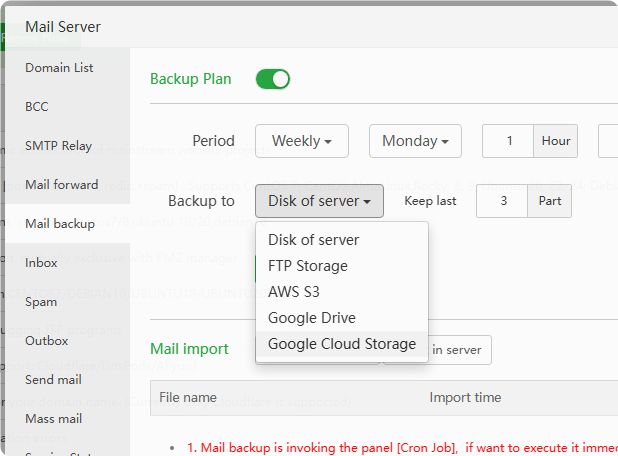This screenshot has width=618, height=456.
Task: Go to the Spam tab
Action: pos(41,302)
